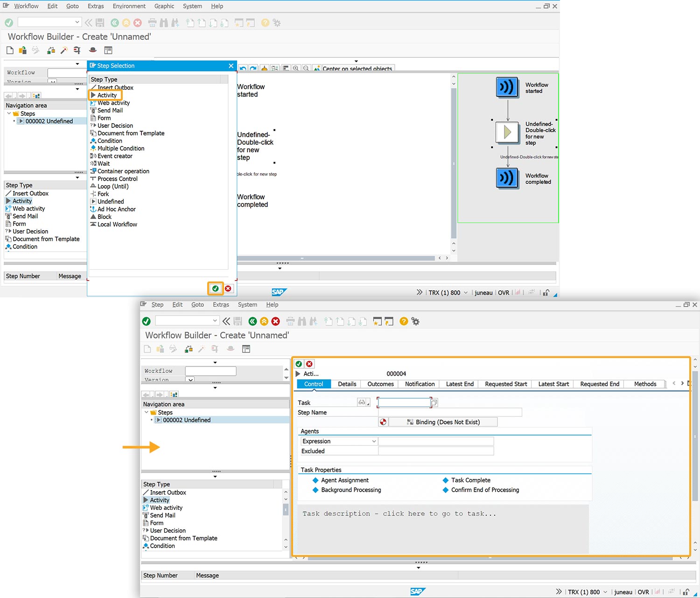Open the command field dropdown in lower toolbar
Viewport: 700px width, 598px height.
click(215, 321)
